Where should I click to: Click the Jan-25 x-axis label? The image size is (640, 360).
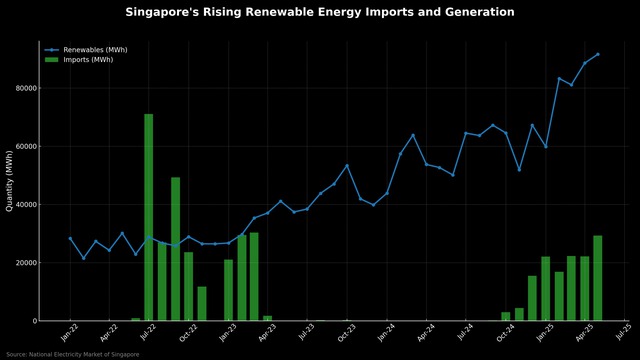point(544,332)
